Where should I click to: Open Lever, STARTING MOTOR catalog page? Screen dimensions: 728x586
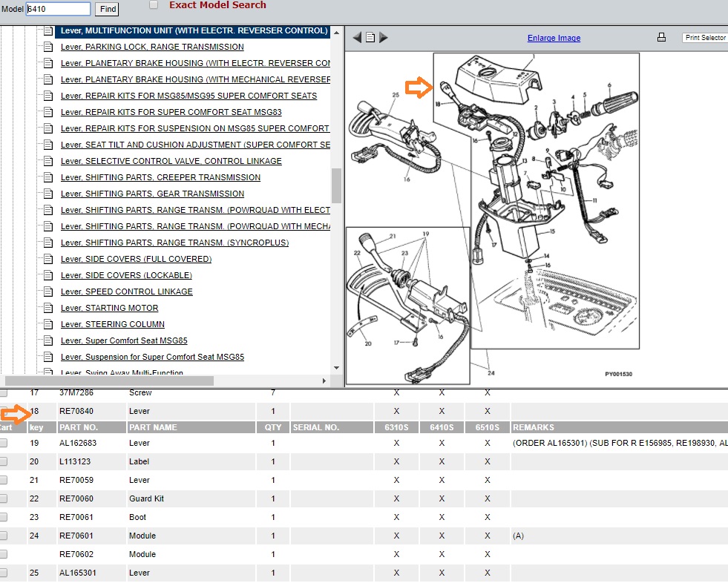(x=110, y=308)
